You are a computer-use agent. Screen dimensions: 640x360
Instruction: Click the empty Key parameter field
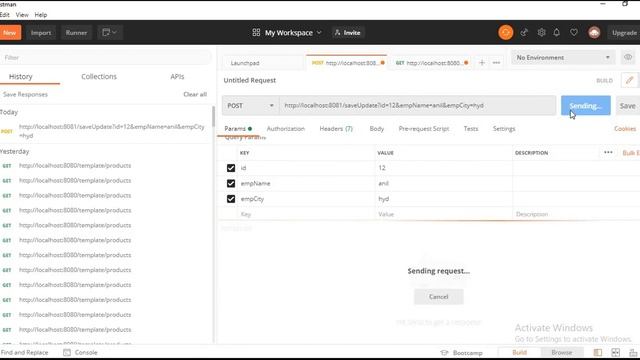tap(306, 214)
